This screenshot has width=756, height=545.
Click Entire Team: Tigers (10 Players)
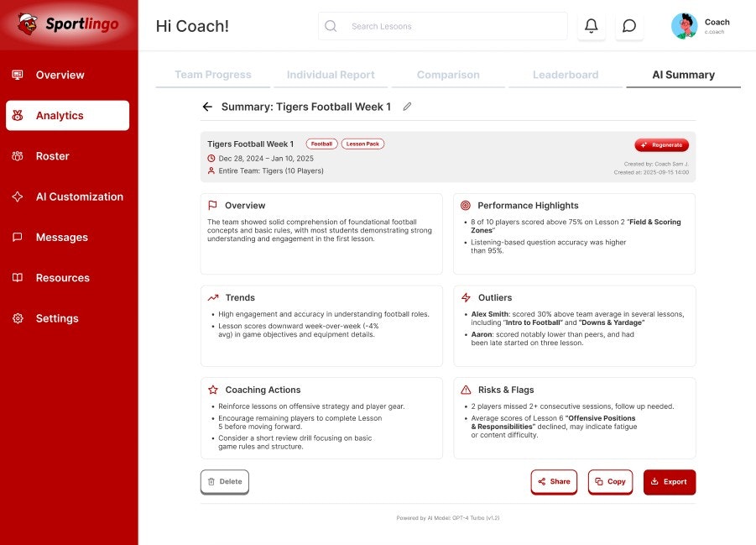[271, 170]
